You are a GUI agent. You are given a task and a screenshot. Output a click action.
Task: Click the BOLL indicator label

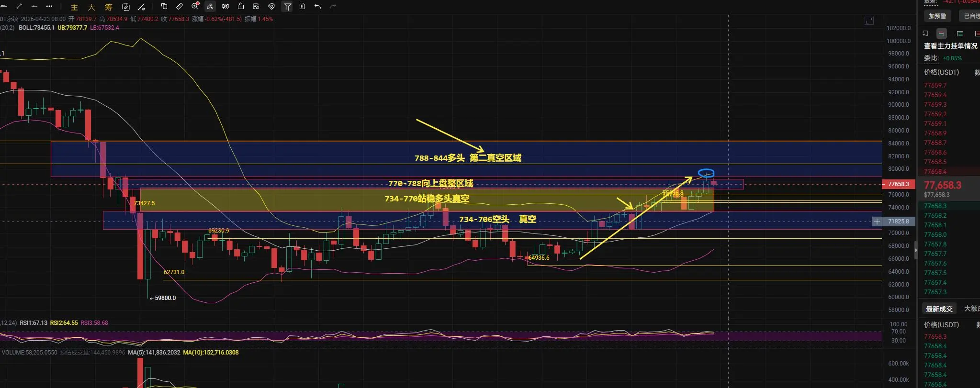click(x=36, y=28)
